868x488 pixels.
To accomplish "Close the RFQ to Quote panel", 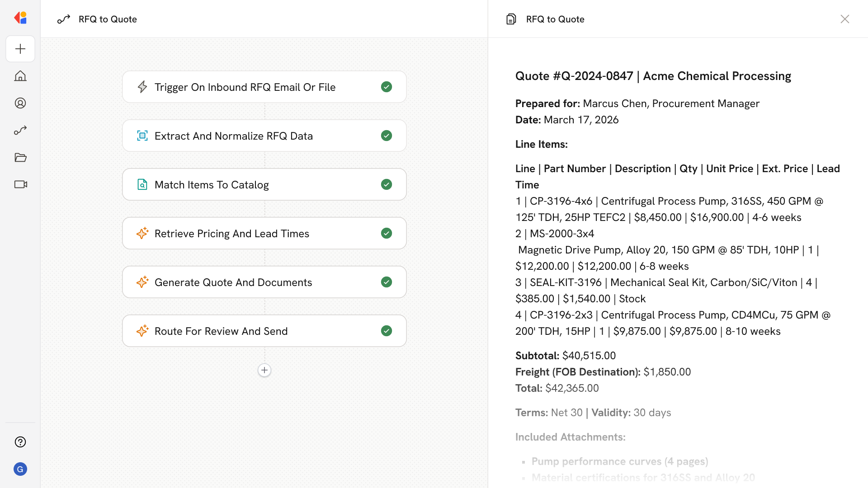I will (844, 19).
